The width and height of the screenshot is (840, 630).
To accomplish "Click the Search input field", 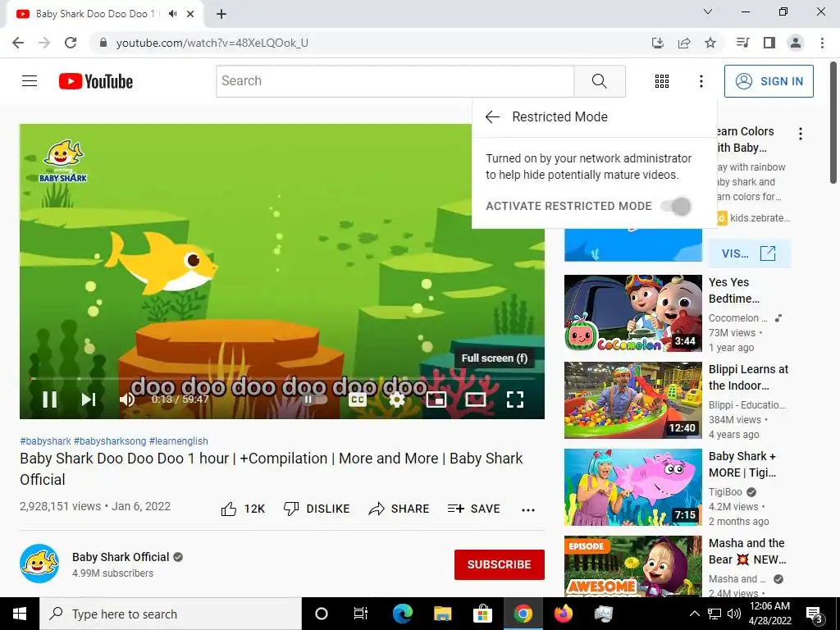I will (395, 81).
